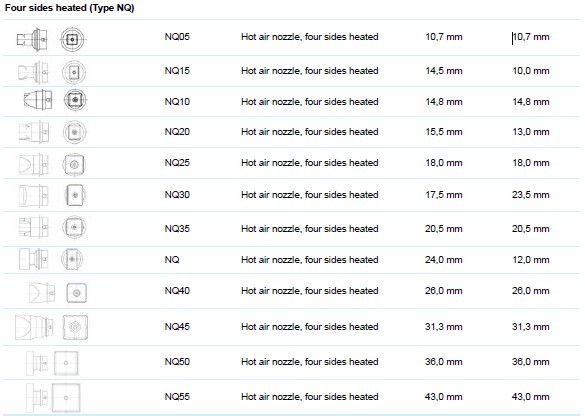Select the NQ10 nozzle front-view icon

[x=75, y=100]
